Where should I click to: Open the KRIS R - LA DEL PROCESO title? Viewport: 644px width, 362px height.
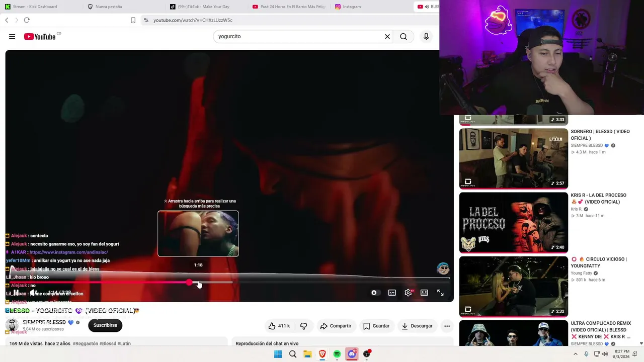point(598,199)
